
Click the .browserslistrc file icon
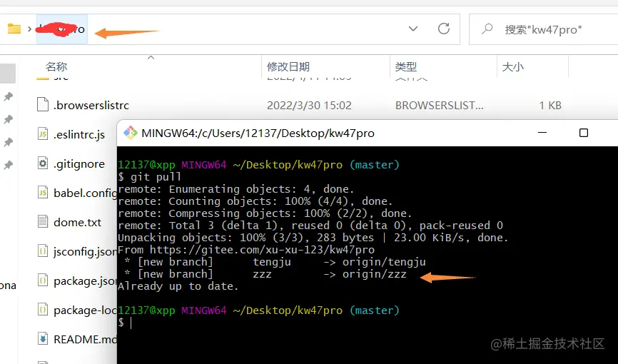[43, 104]
